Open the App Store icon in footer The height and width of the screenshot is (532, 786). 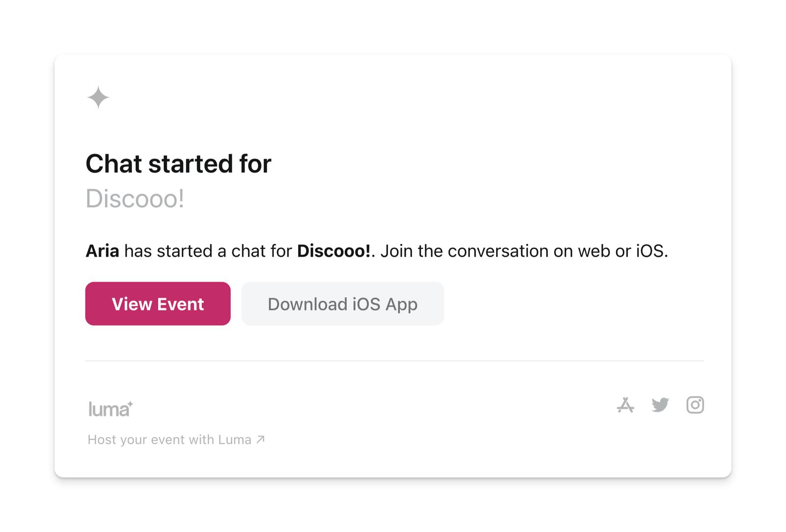(625, 405)
